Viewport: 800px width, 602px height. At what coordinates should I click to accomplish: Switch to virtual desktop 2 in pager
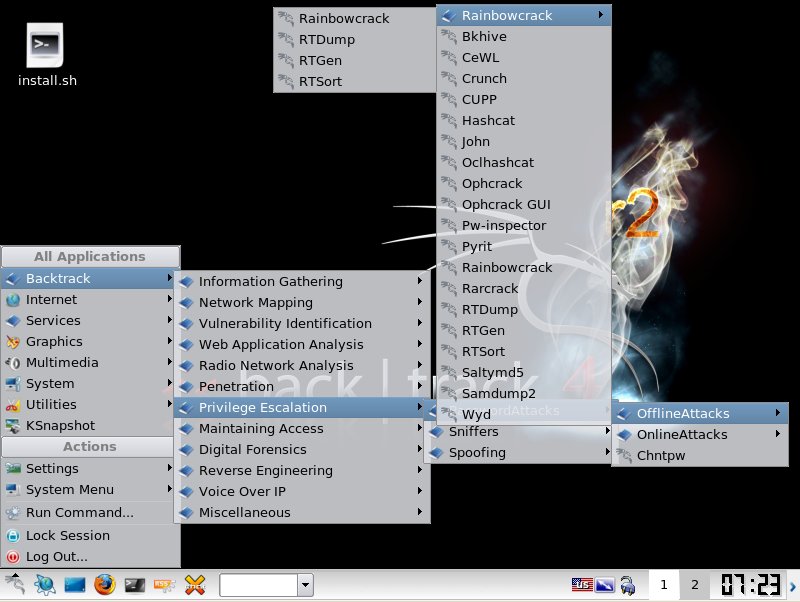tap(694, 585)
